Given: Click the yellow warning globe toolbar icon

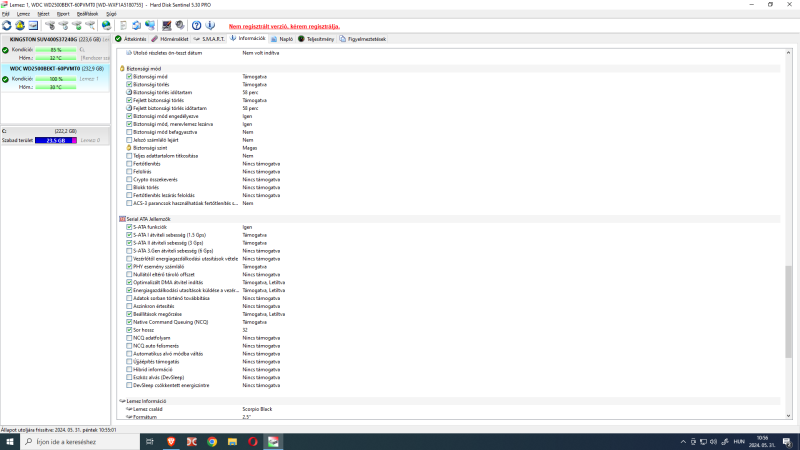Looking at the screenshot, I should point(20,26).
